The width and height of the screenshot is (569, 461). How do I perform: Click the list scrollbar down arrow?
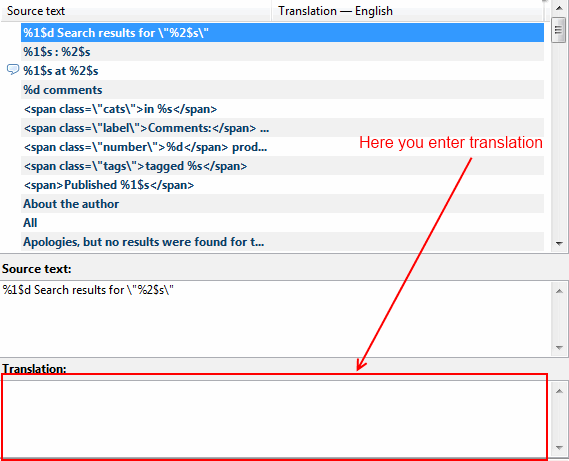pyautogui.click(x=559, y=244)
